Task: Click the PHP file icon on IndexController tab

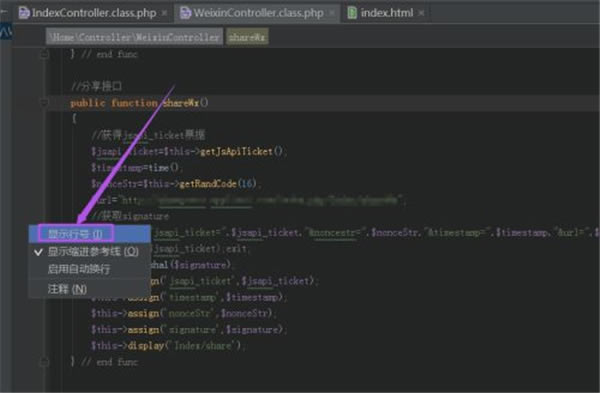Action: [24, 13]
